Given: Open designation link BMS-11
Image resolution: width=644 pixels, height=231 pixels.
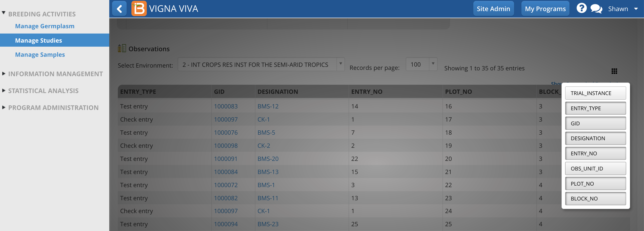Looking at the screenshot, I should coord(268,198).
